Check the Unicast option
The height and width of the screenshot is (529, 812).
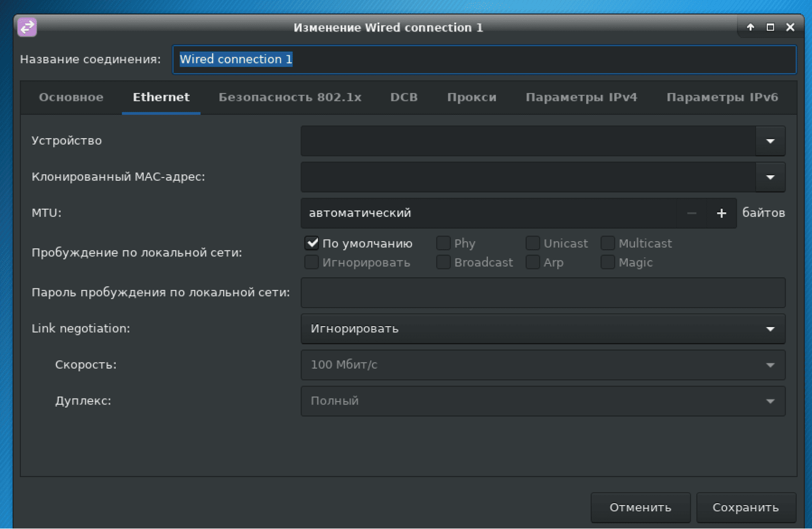(532, 243)
